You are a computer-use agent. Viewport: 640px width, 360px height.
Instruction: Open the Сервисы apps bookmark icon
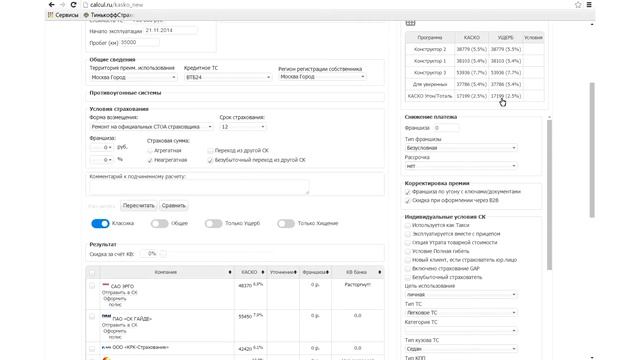(51, 15)
